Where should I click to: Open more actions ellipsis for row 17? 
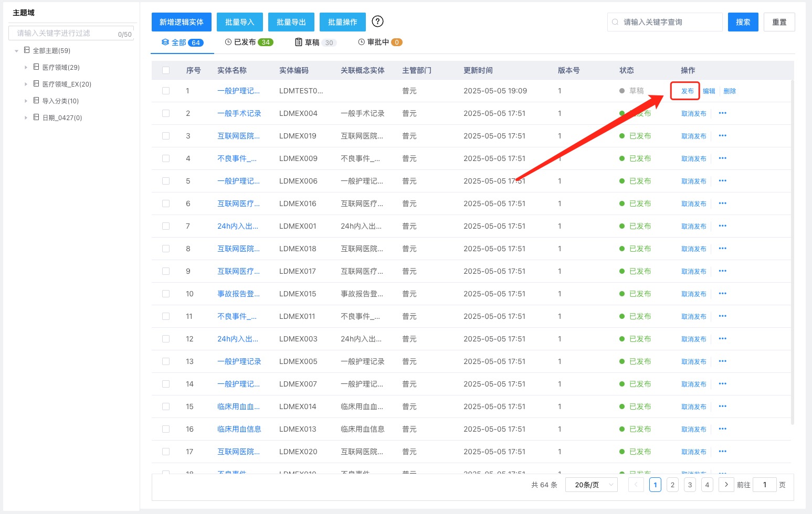[722, 452]
